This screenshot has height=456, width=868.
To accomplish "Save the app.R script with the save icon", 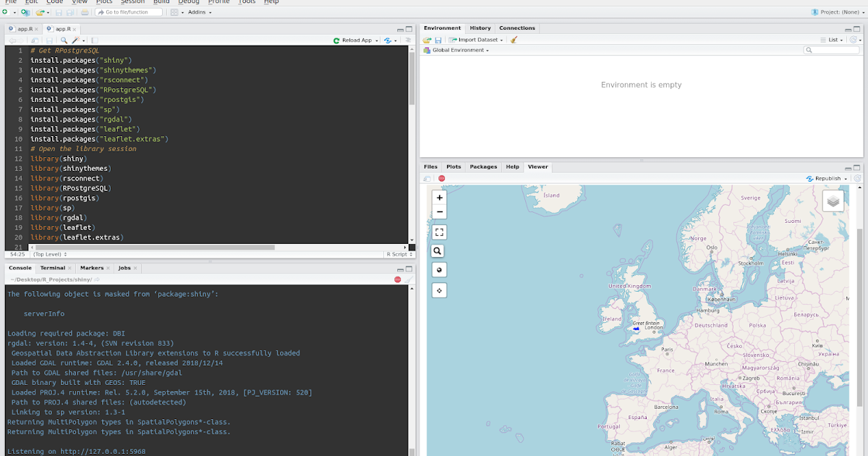I will click(50, 41).
